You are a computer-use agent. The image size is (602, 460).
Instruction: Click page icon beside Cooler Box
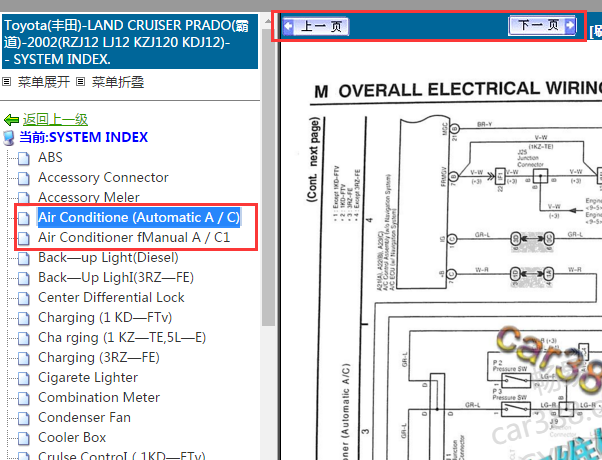tap(24, 438)
